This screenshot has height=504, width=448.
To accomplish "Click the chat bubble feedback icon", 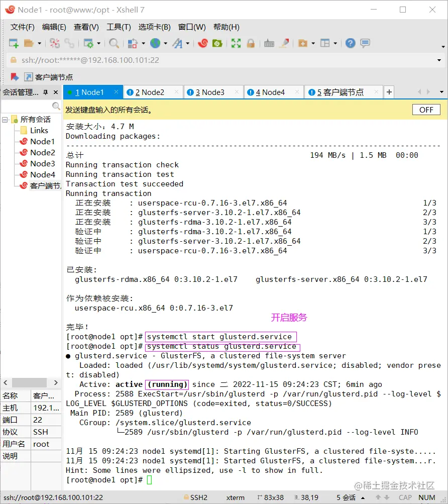I will click(365, 43).
